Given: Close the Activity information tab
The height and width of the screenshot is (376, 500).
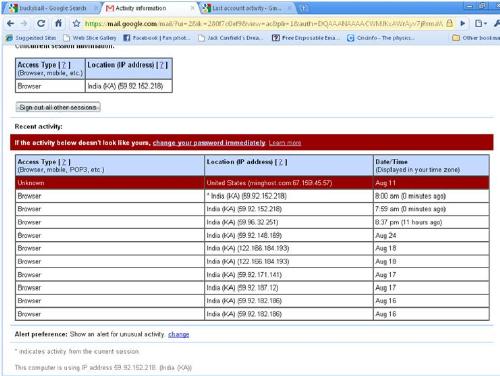Looking at the screenshot, I should click(x=192, y=8).
